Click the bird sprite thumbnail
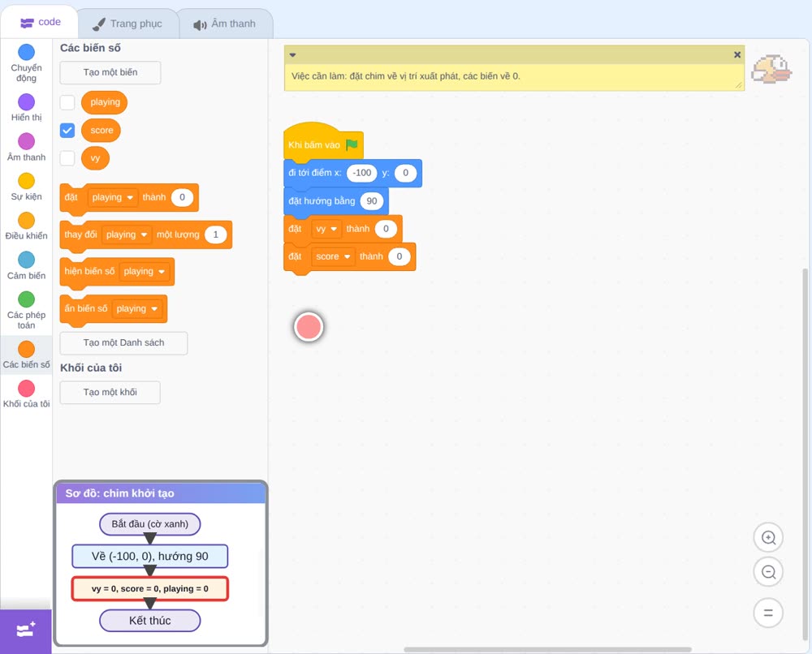The image size is (812, 654). (771, 69)
